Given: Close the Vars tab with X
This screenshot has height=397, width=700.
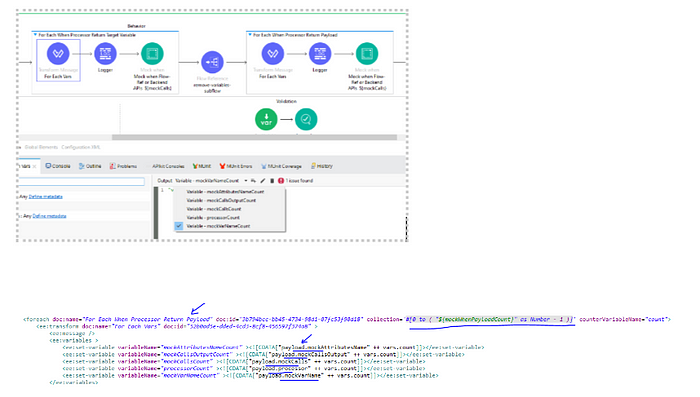Looking at the screenshot, I should click(34, 166).
